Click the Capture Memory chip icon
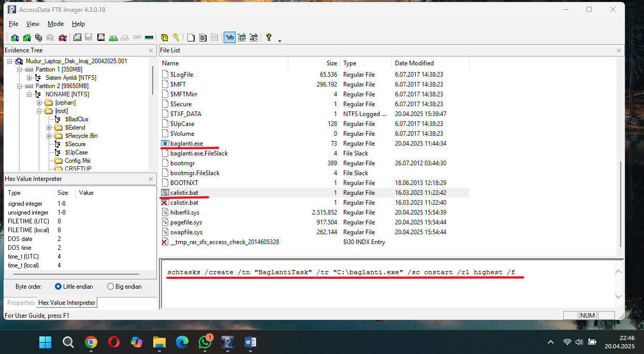644x354 pixels. pyautogui.click(x=149, y=37)
